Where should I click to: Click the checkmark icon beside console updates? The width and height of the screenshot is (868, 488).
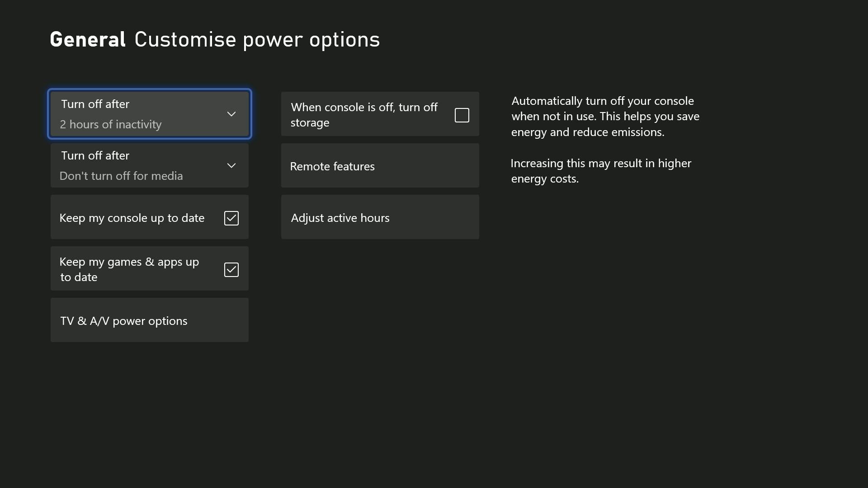231,218
